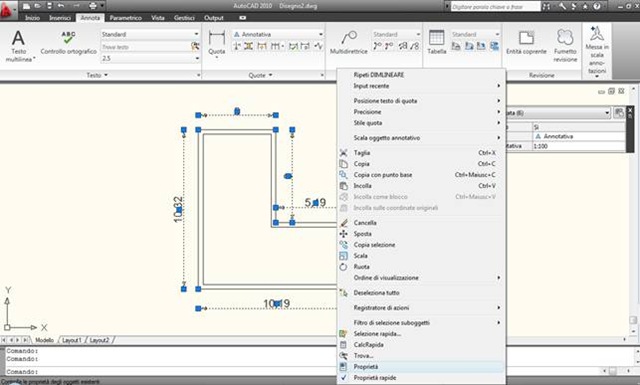
Task: Insert a Tabella table
Action: 436,42
